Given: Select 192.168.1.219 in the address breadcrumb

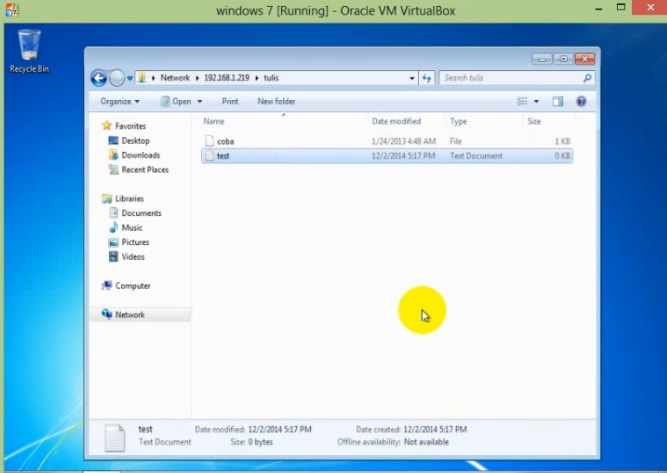Looking at the screenshot, I should tap(227, 78).
